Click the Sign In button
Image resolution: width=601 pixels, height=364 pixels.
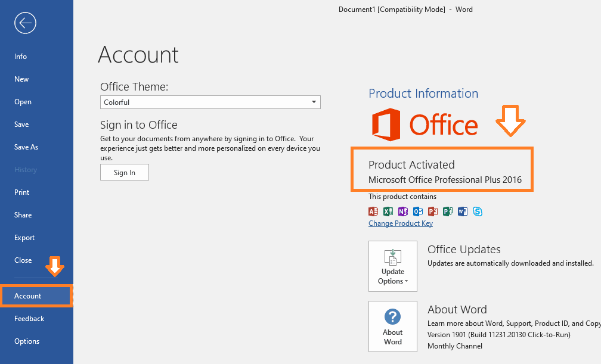[124, 172]
